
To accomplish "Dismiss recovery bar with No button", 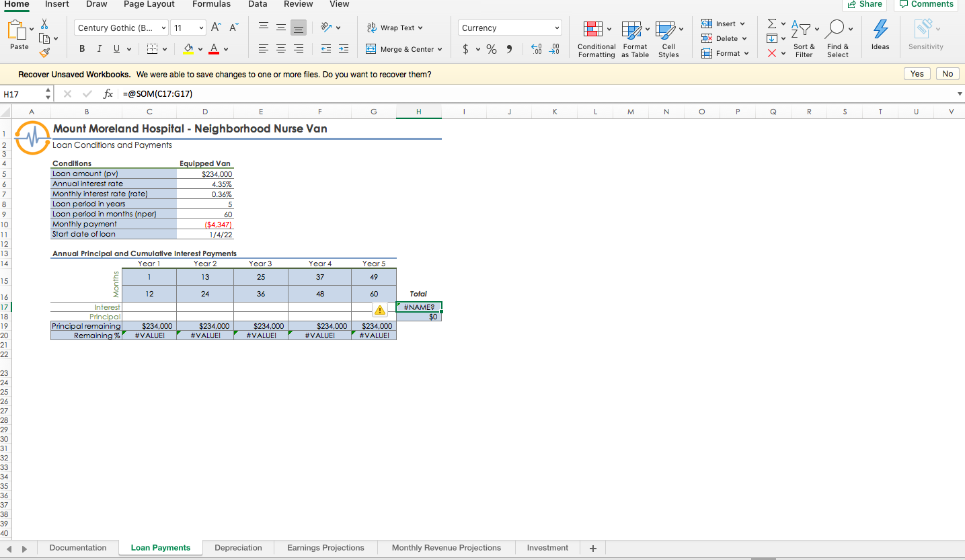I will (x=947, y=73).
